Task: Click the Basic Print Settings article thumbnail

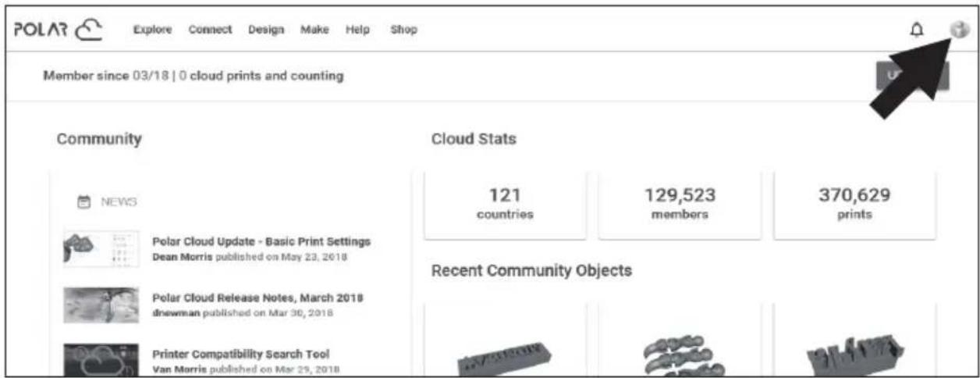Action: click(101, 249)
